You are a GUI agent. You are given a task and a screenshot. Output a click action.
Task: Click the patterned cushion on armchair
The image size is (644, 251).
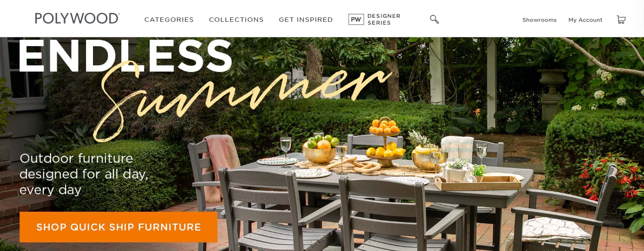(x=555, y=229)
